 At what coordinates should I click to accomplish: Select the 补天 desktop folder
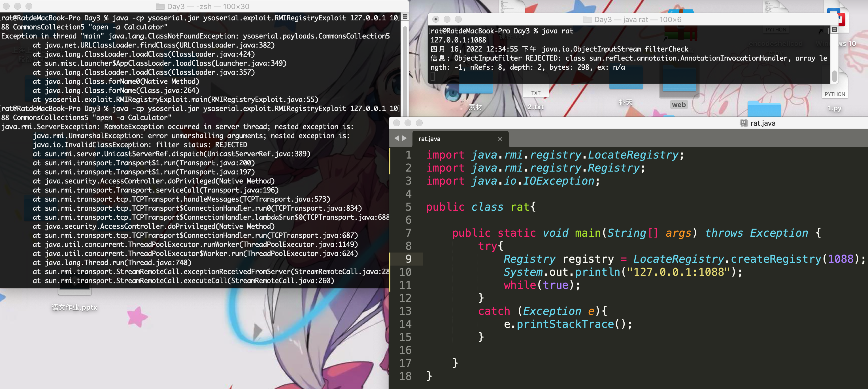click(626, 103)
